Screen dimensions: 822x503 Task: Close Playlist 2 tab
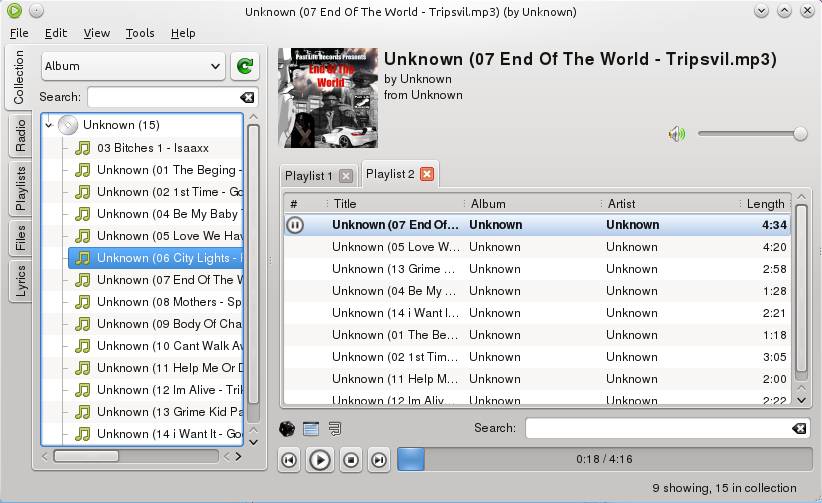pos(427,174)
